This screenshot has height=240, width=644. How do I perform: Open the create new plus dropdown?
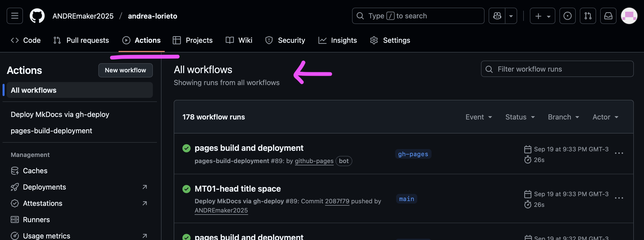coord(542,16)
